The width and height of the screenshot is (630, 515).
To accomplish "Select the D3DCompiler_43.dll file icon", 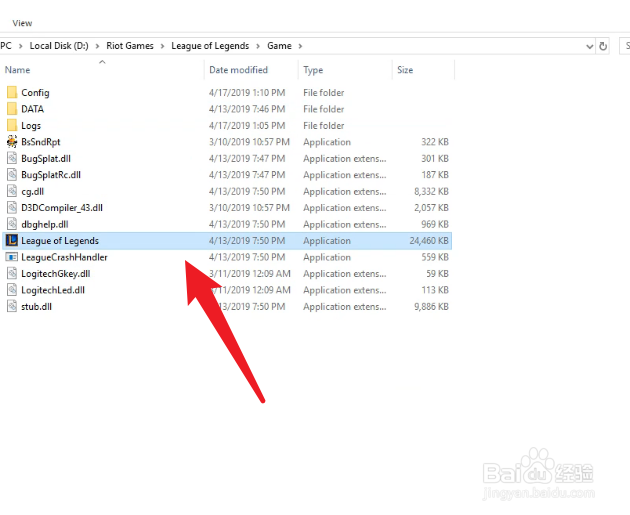I will click(12, 208).
